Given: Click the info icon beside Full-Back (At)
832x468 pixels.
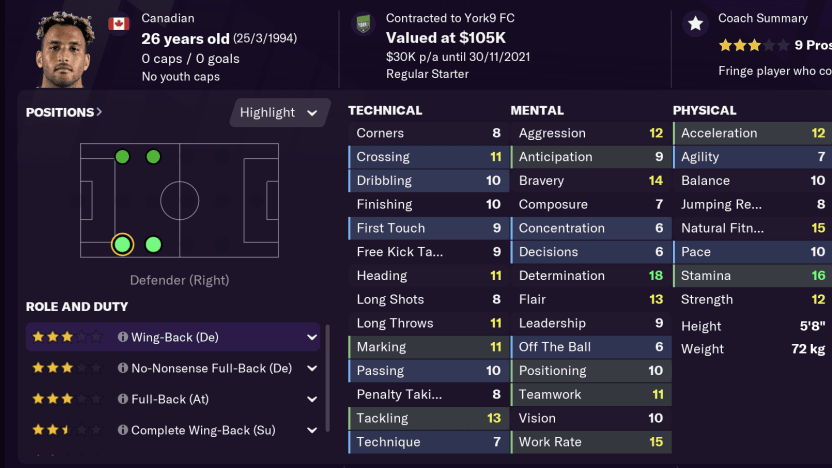Looking at the screenshot, I should coord(123,399).
